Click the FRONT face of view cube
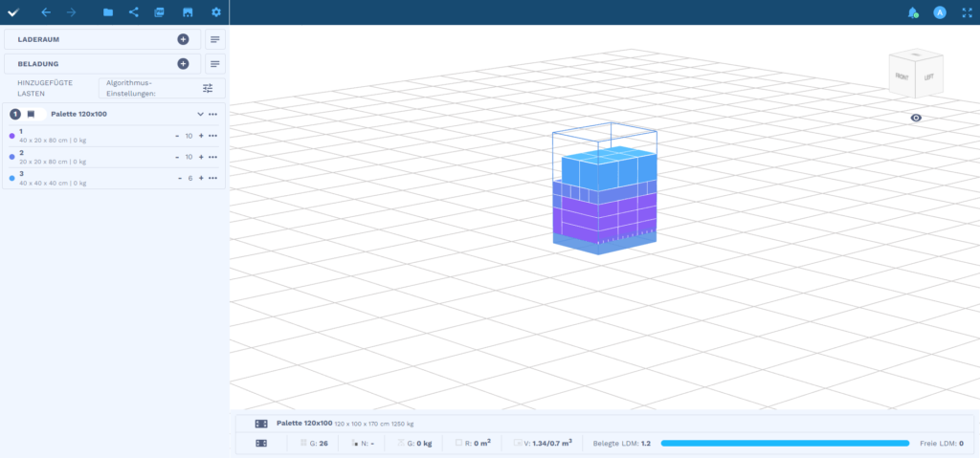Screen dimensions: 980x458 (902, 75)
